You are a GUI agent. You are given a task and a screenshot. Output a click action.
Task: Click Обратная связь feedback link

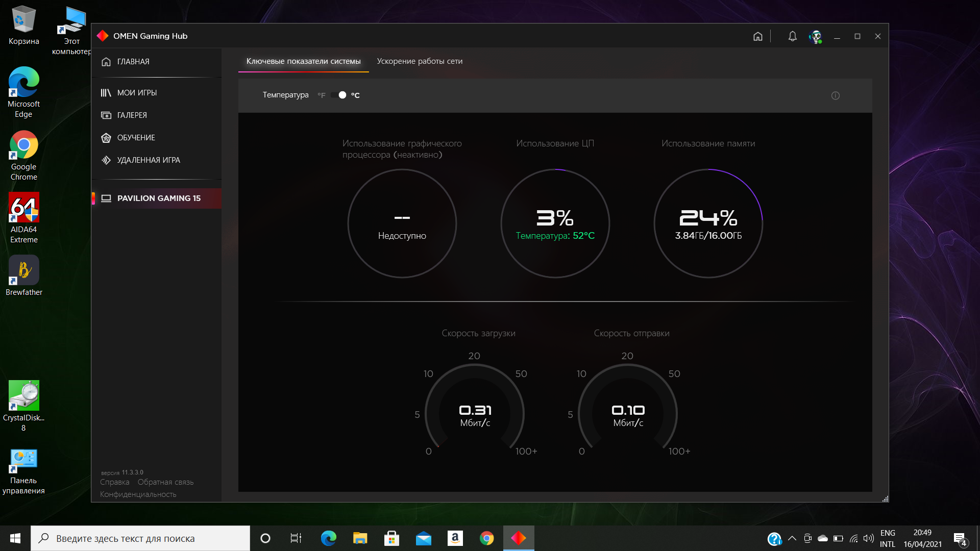[x=165, y=482]
